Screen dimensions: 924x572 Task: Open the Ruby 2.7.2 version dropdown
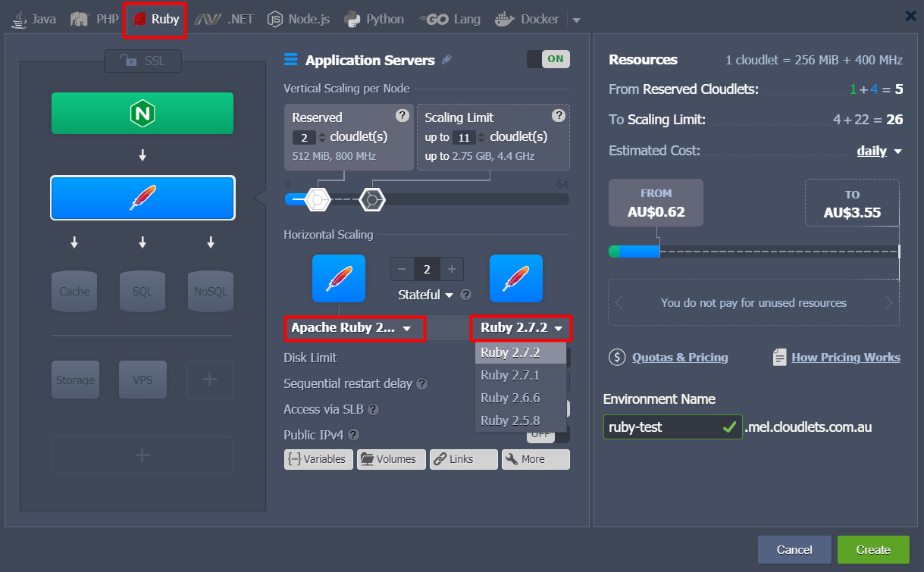tap(522, 328)
